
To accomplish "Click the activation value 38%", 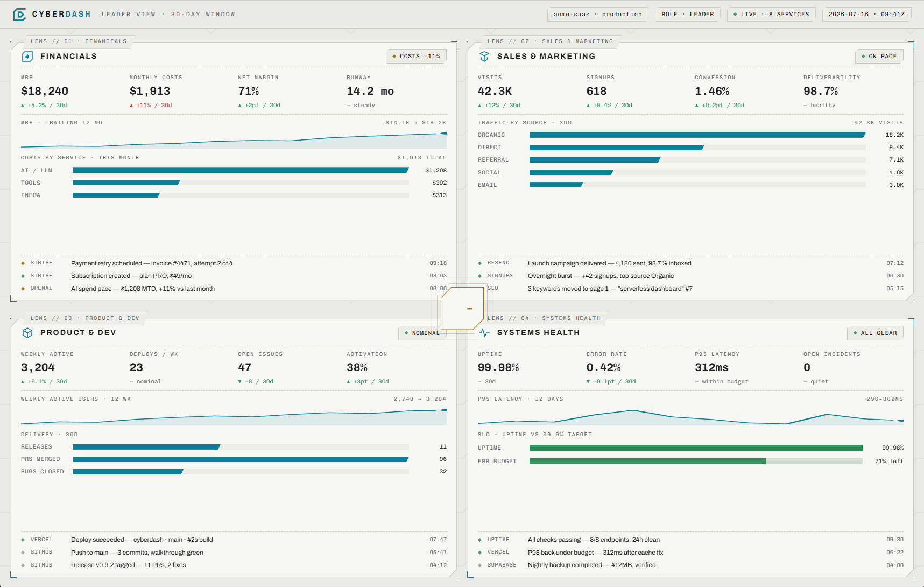I will click(357, 368).
